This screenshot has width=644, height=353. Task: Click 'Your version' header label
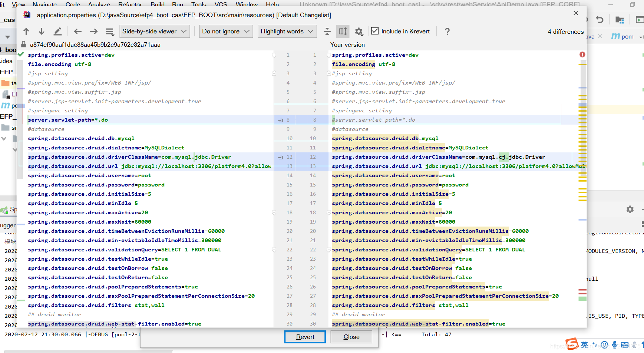click(x=347, y=44)
